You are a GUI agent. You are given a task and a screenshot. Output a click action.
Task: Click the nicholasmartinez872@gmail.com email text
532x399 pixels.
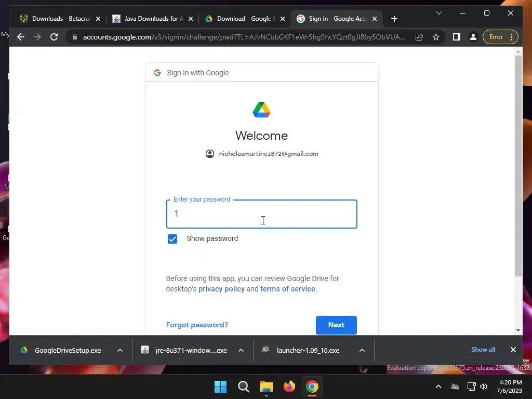pos(269,154)
